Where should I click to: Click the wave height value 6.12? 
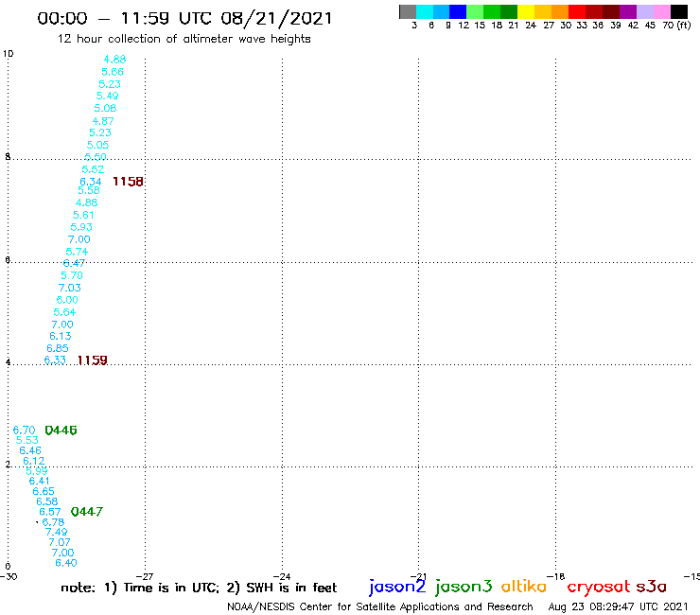point(34,461)
